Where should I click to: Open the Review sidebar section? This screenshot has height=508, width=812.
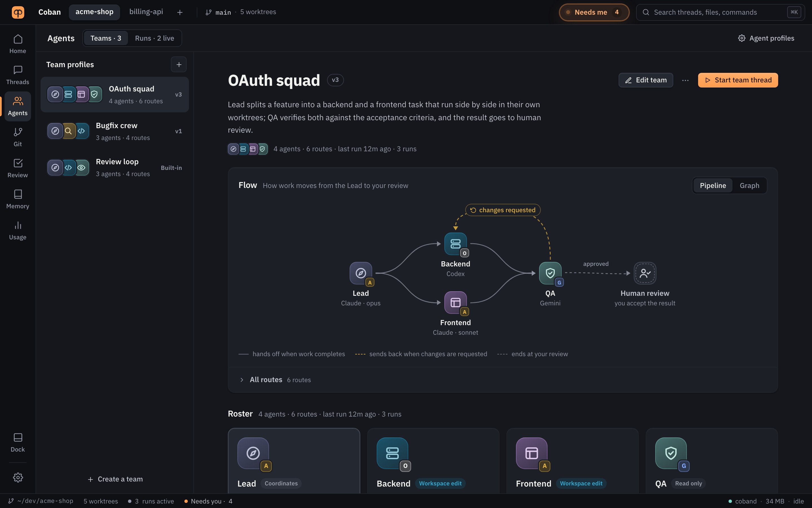coord(18,168)
